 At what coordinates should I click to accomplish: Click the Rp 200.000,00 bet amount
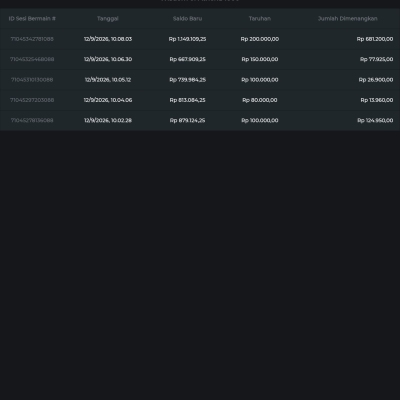click(260, 39)
